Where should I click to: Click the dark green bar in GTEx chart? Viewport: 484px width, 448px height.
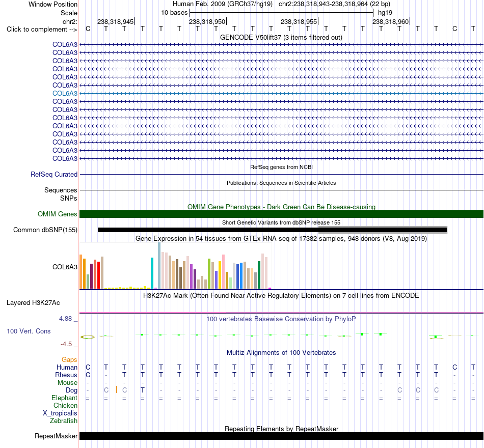(259, 275)
